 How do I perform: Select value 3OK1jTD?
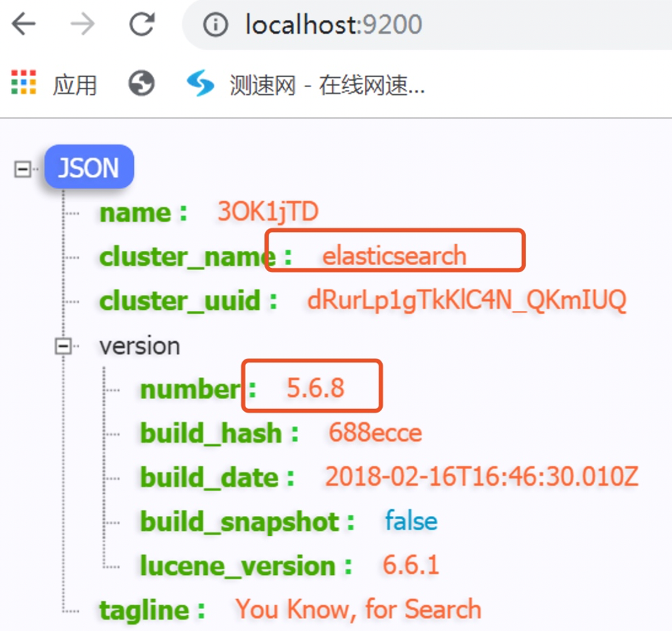tap(268, 211)
